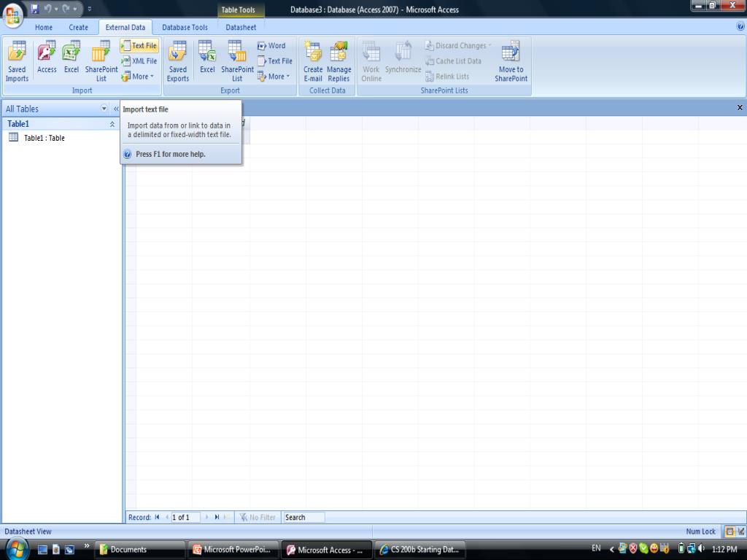Show hidden system tray icons

pos(612,549)
